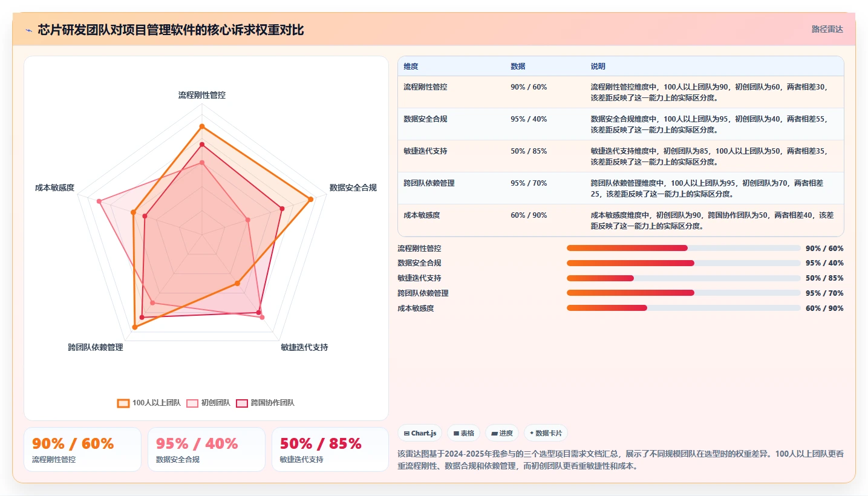Open the 90% / 60% 流程刚性管控 data card
868x496 pixels.
coord(82,449)
